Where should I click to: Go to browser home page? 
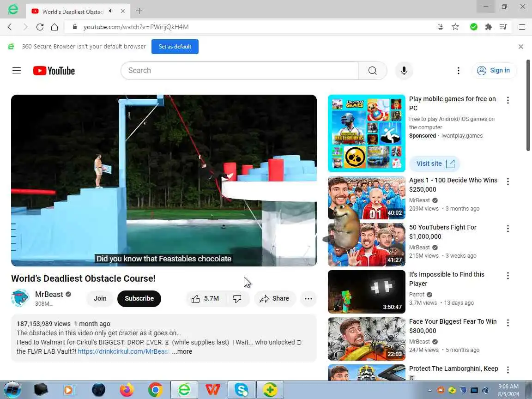[x=54, y=27]
